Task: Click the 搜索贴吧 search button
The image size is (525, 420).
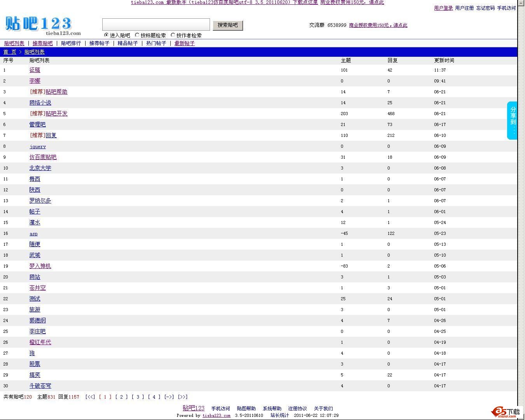Action: pos(227,25)
